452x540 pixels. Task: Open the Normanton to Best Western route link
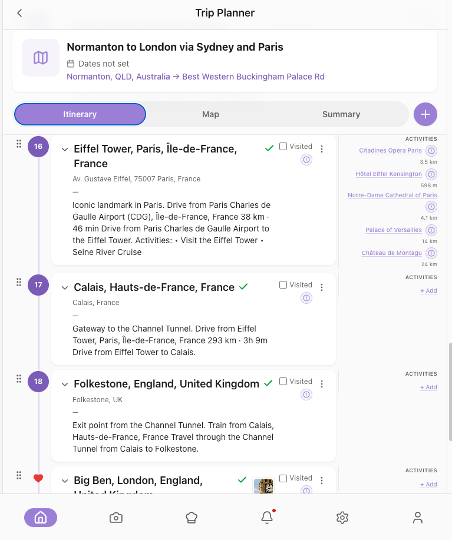(x=195, y=76)
